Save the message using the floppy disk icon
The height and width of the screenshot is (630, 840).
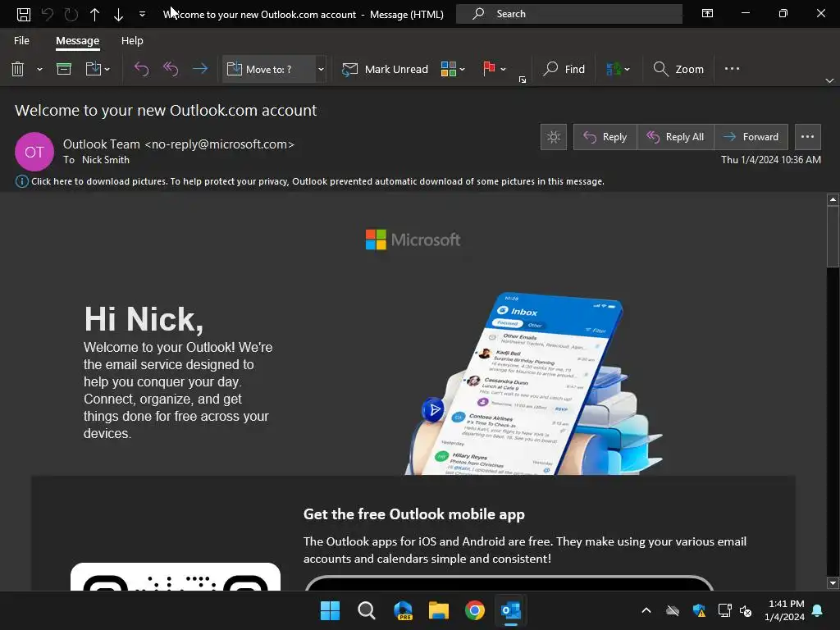tap(24, 14)
